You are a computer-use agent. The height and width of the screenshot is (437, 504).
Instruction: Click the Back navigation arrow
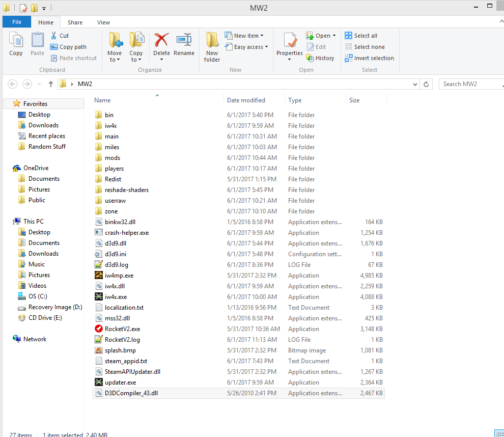[x=13, y=84]
